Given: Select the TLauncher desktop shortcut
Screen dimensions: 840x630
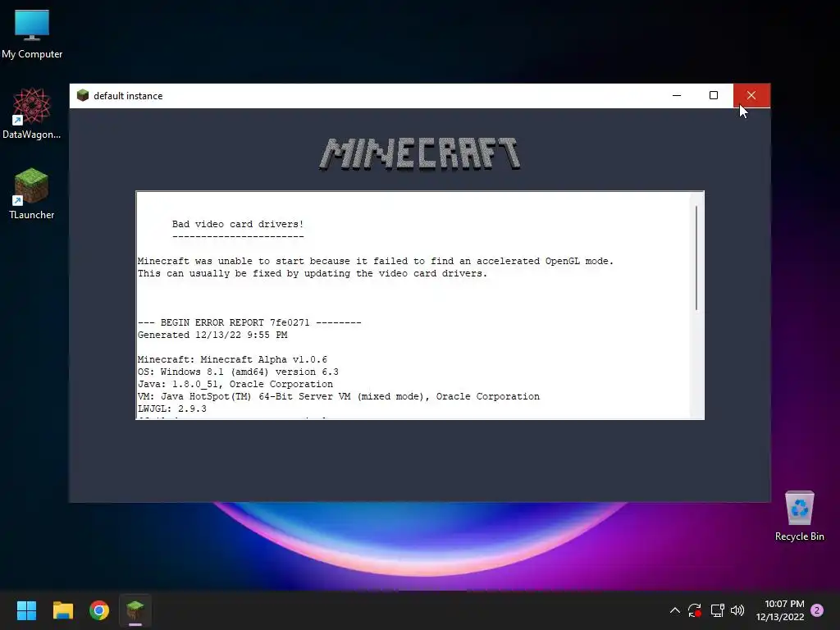Looking at the screenshot, I should point(32,194).
